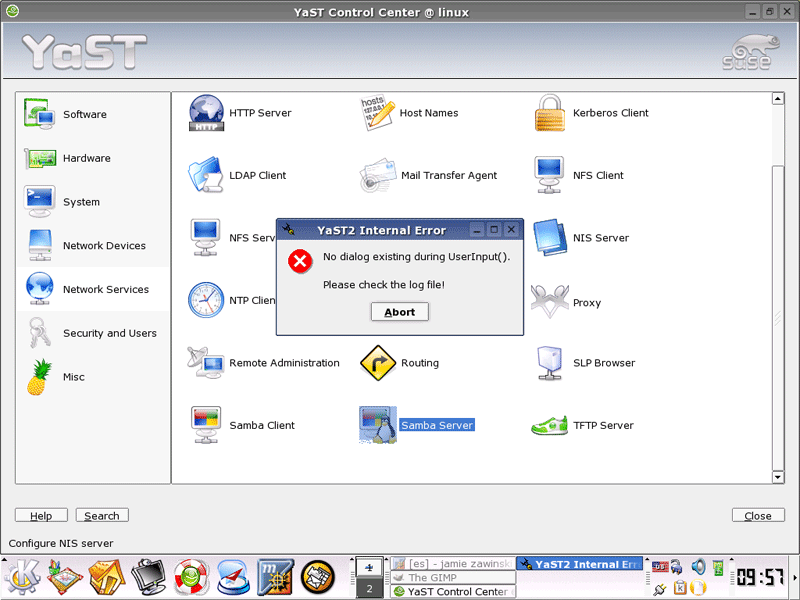Screen dimensions: 800x600
Task: Maximize the YaST2 Internal Error dialog
Action: pos(494,230)
